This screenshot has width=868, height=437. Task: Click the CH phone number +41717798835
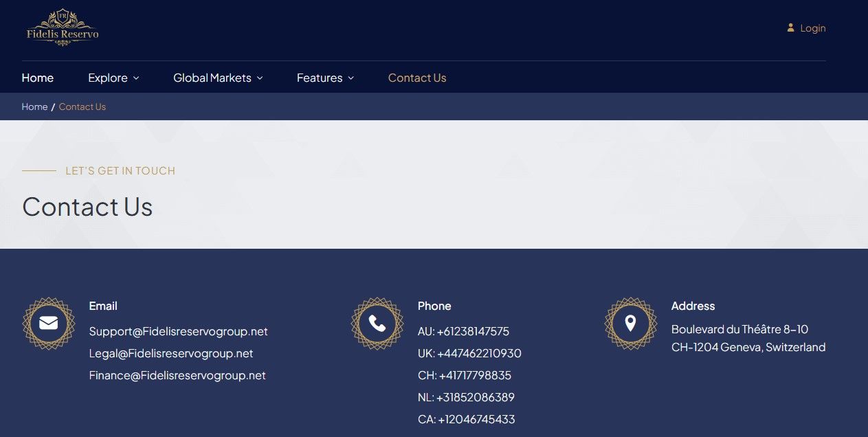click(x=465, y=375)
